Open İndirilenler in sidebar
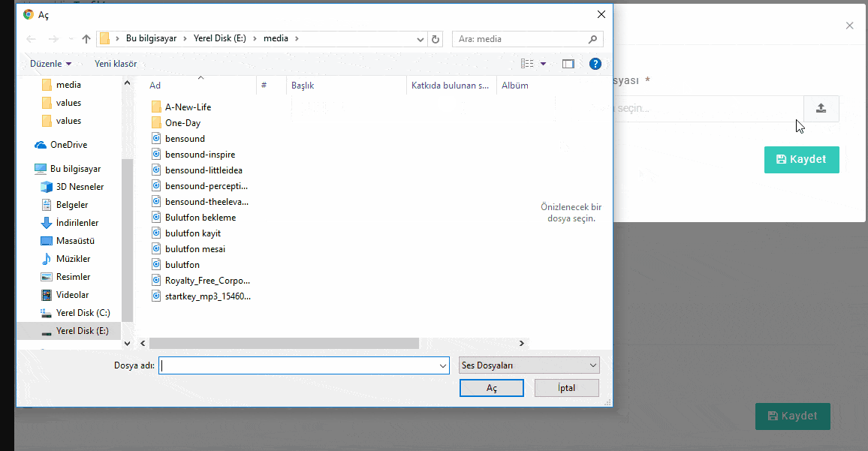 click(x=70, y=223)
